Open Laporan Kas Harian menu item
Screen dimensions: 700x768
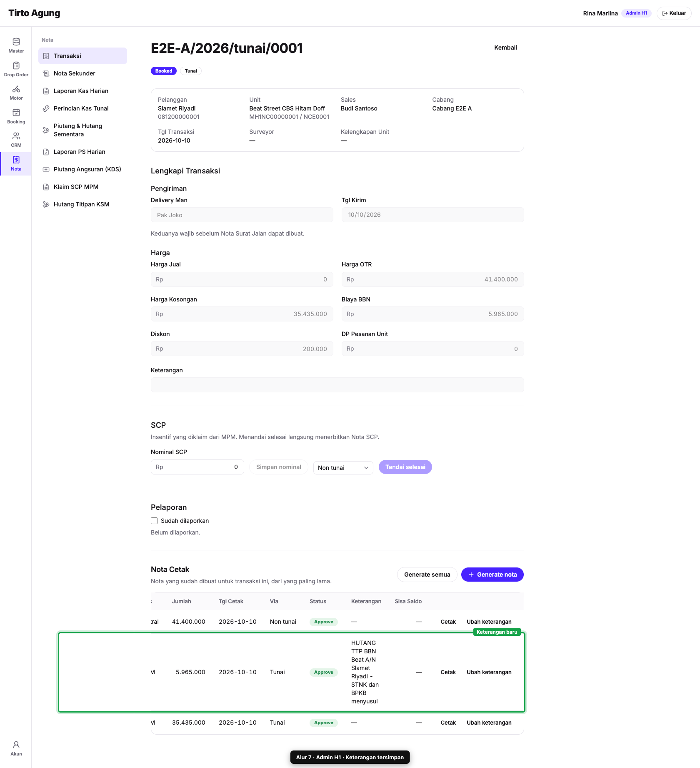(x=82, y=91)
